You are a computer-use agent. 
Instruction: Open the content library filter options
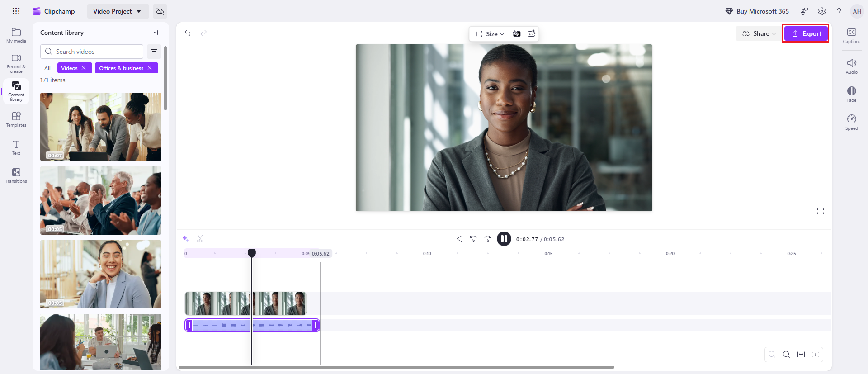(154, 52)
